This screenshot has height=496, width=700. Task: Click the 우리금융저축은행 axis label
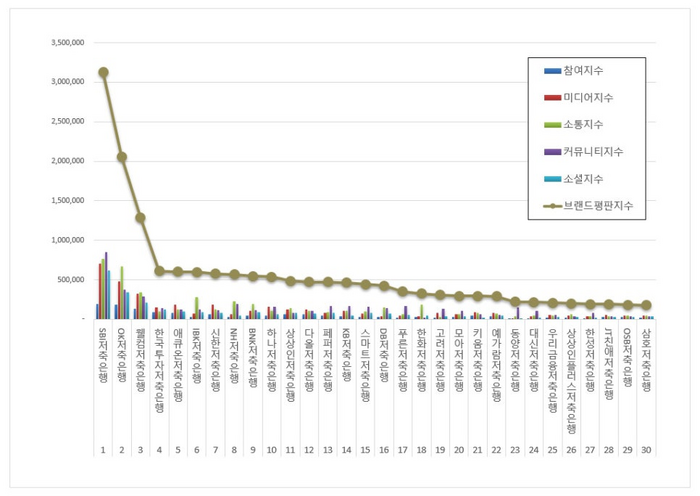click(x=552, y=371)
